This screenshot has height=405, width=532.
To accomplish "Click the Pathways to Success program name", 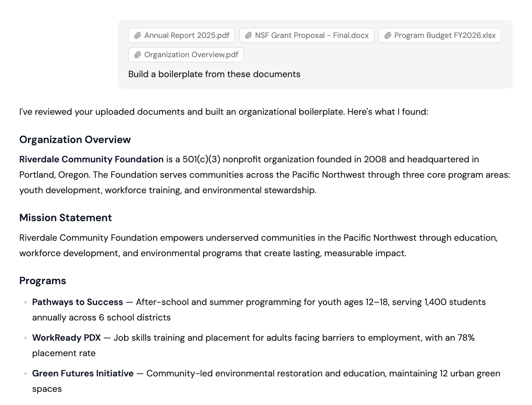I will [x=77, y=302].
